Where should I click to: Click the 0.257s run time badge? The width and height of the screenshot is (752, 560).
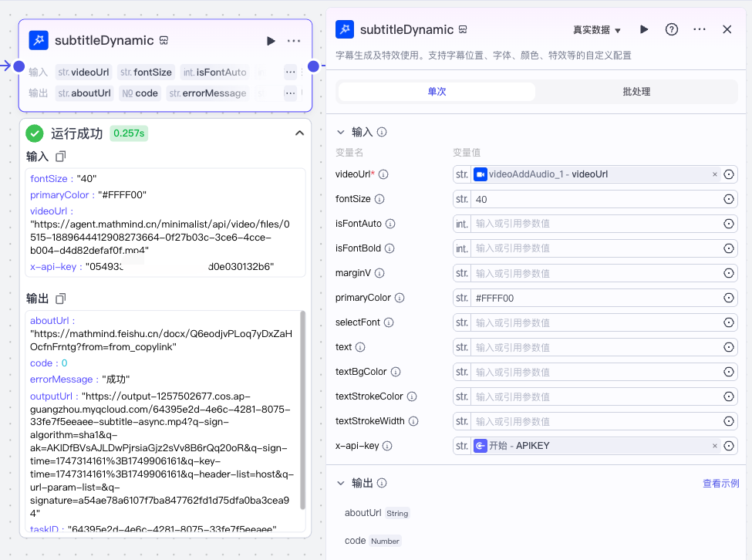pyautogui.click(x=129, y=133)
